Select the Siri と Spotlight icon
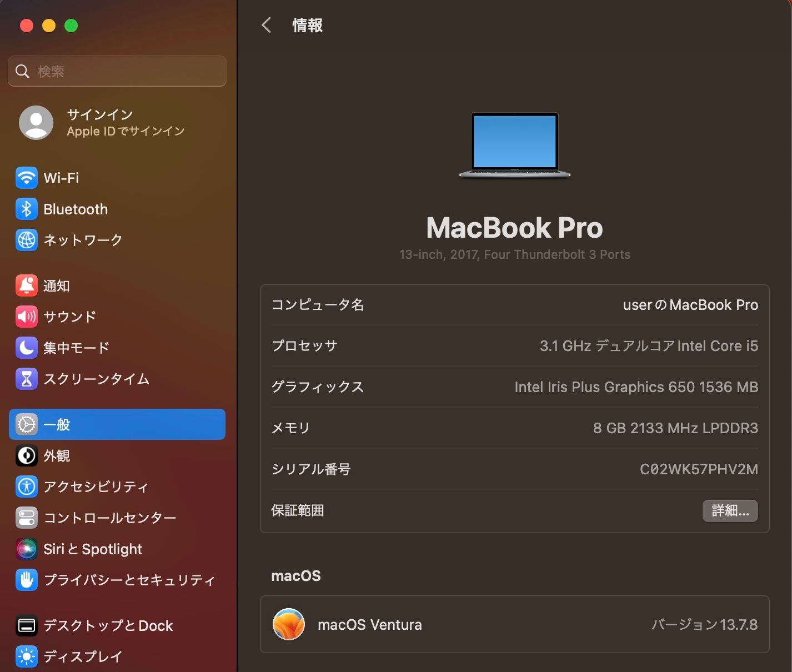This screenshot has width=792, height=672. coord(27,549)
